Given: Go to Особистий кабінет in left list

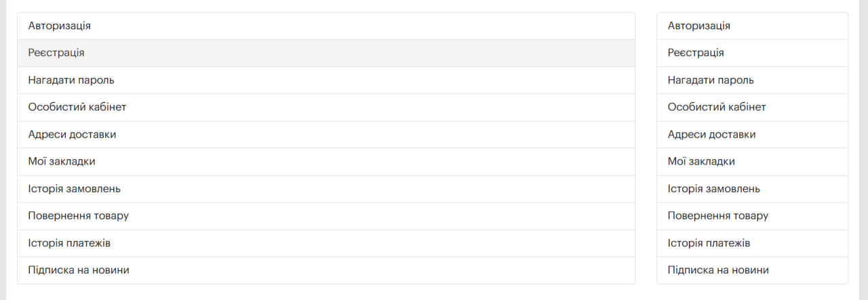Looking at the screenshot, I should click(x=77, y=107).
